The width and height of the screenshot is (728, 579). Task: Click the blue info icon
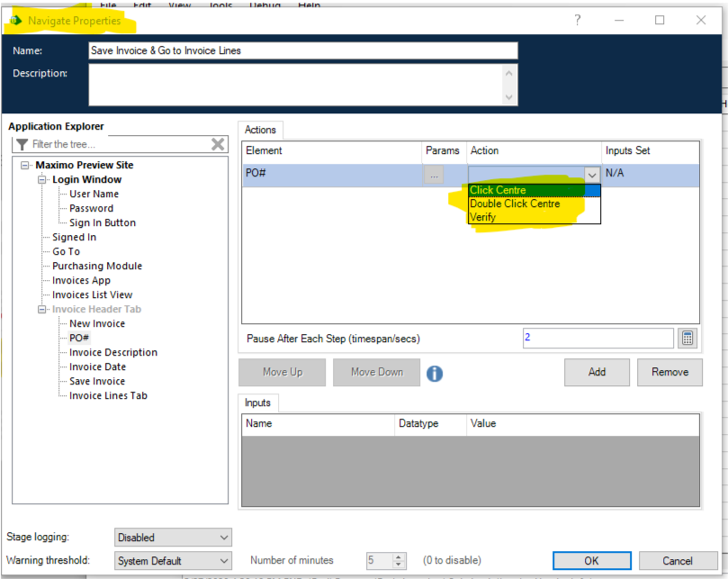(x=435, y=373)
